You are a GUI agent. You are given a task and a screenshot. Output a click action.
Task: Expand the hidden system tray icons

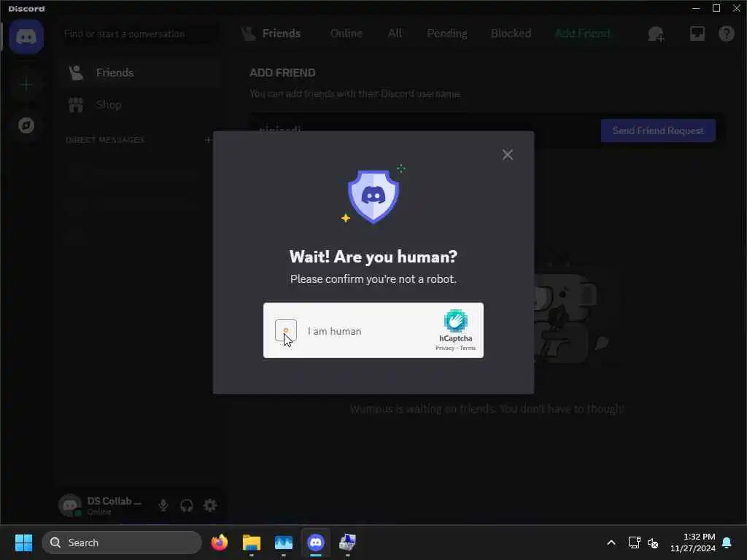(x=611, y=542)
